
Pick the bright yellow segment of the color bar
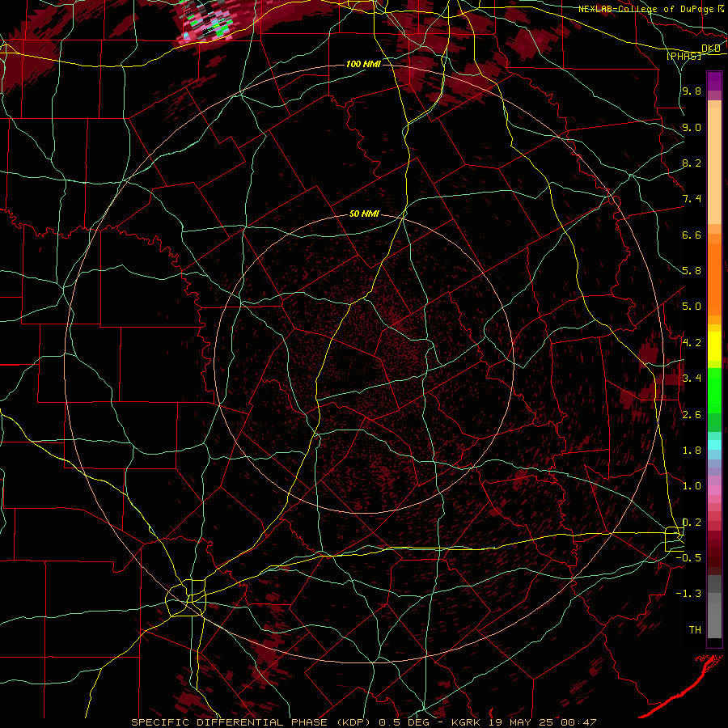[714, 346]
